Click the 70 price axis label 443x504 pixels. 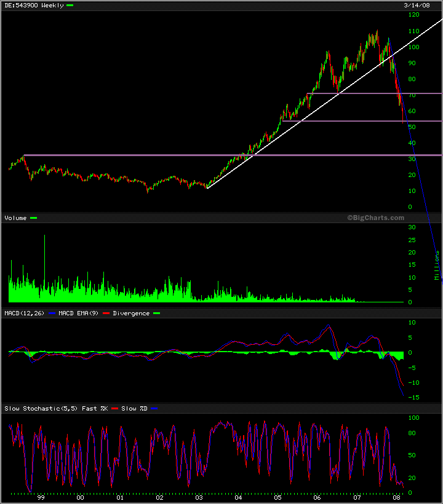pyautogui.click(x=412, y=95)
